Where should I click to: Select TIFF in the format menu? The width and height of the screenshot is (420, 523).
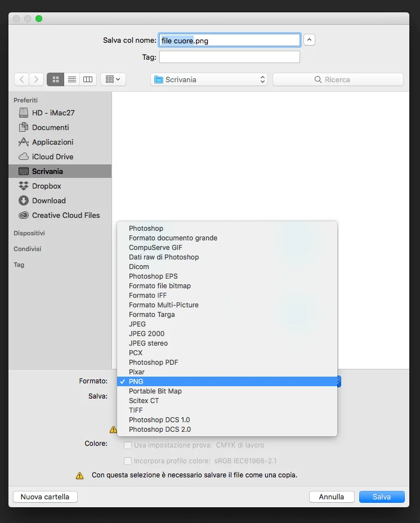[x=136, y=410]
